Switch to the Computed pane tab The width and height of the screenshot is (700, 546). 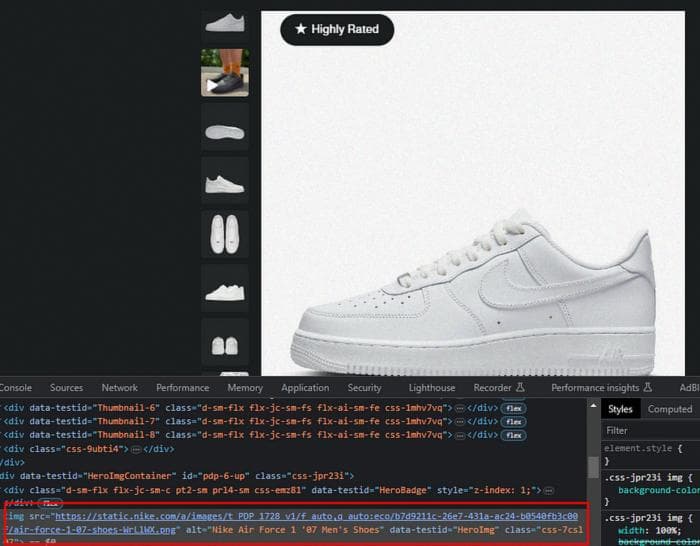670,409
